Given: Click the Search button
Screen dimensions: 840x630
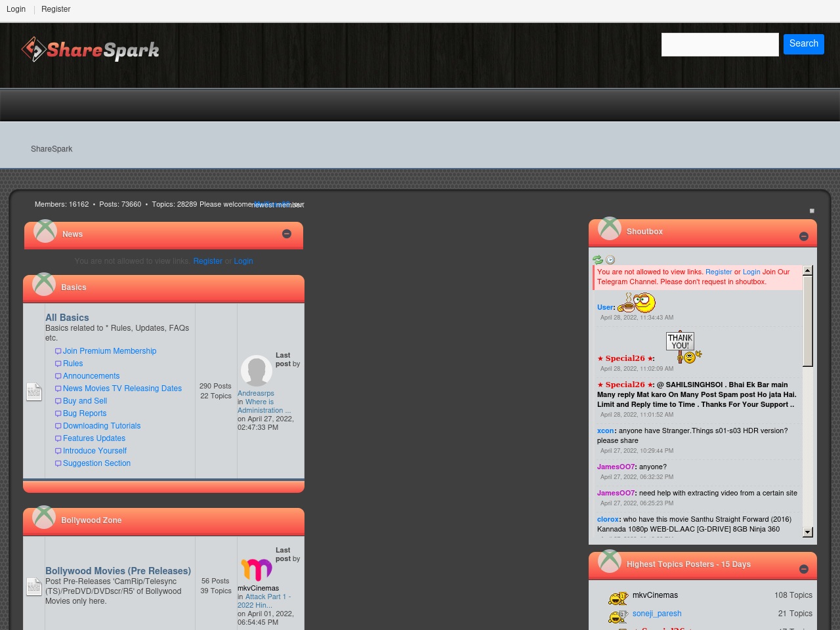Looking at the screenshot, I should pyautogui.click(x=804, y=44).
